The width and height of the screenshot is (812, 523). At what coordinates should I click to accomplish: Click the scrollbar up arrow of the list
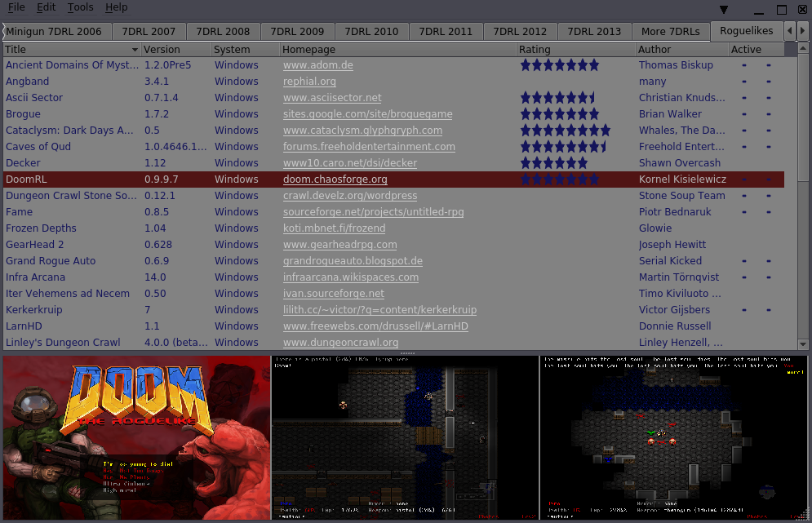point(803,48)
